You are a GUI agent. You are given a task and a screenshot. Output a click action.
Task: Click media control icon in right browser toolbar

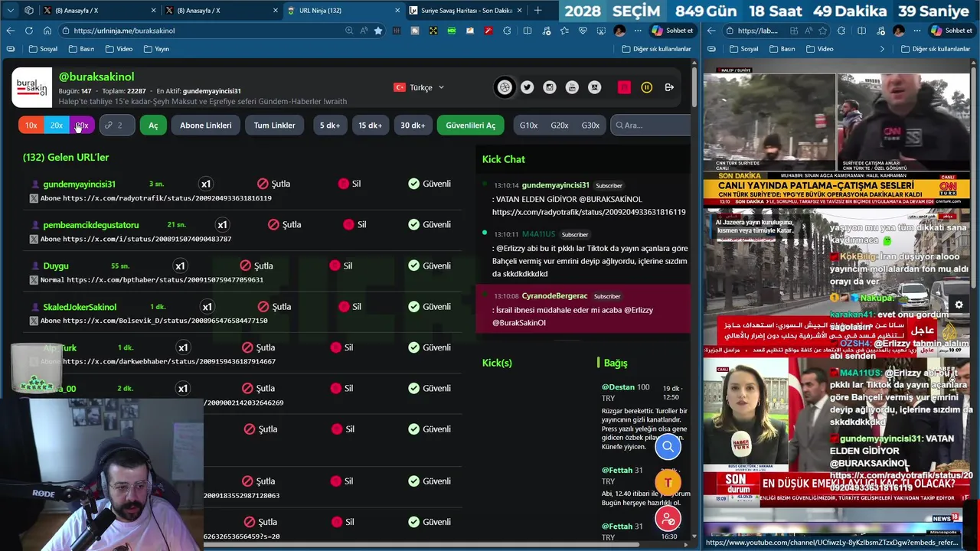[880, 31]
